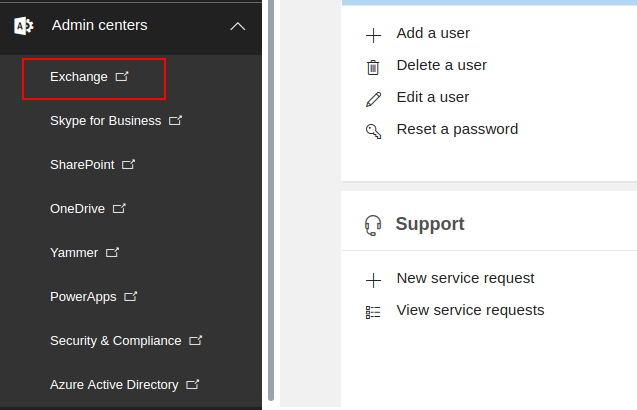Click the list icon for View service requests
This screenshot has height=410, width=637.
[x=373, y=312]
